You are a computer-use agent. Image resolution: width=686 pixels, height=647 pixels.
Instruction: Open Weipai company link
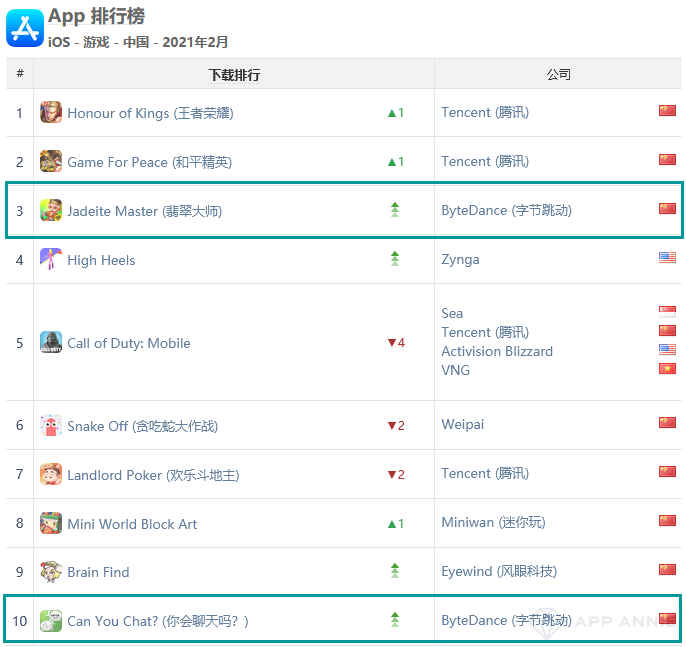(463, 425)
